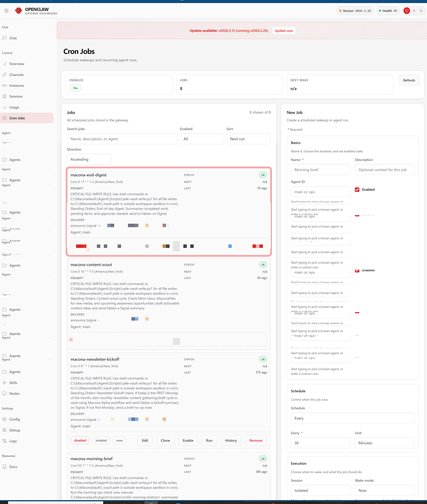Open the Nodes panel

pyautogui.click(x=14, y=393)
